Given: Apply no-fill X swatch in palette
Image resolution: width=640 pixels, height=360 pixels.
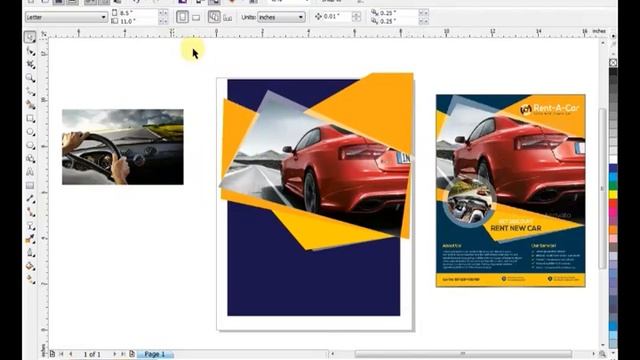Looking at the screenshot, I should coord(613,62).
